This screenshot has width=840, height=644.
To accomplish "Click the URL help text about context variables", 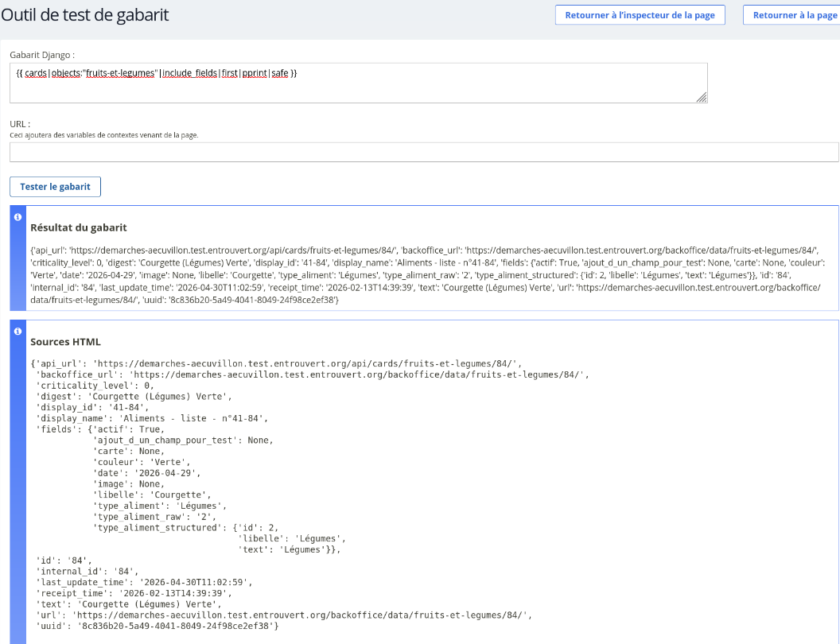I will [x=104, y=135].
